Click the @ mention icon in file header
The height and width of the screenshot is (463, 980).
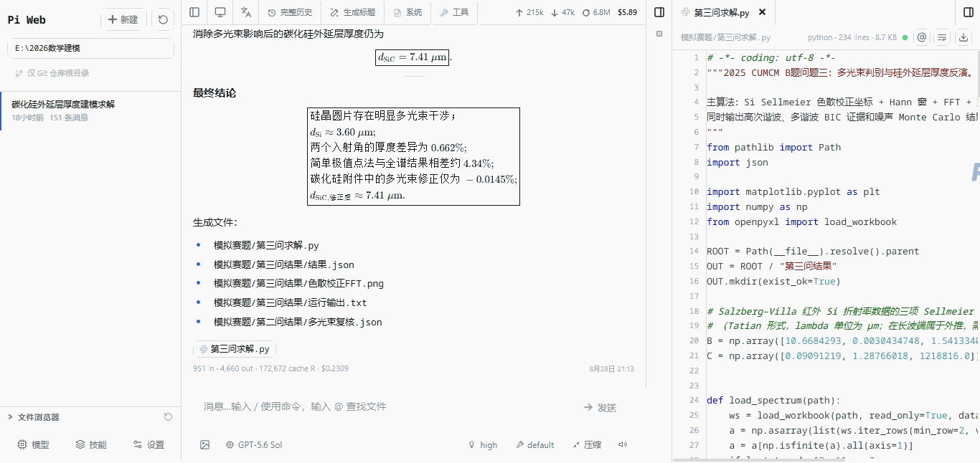click(922, 37)
